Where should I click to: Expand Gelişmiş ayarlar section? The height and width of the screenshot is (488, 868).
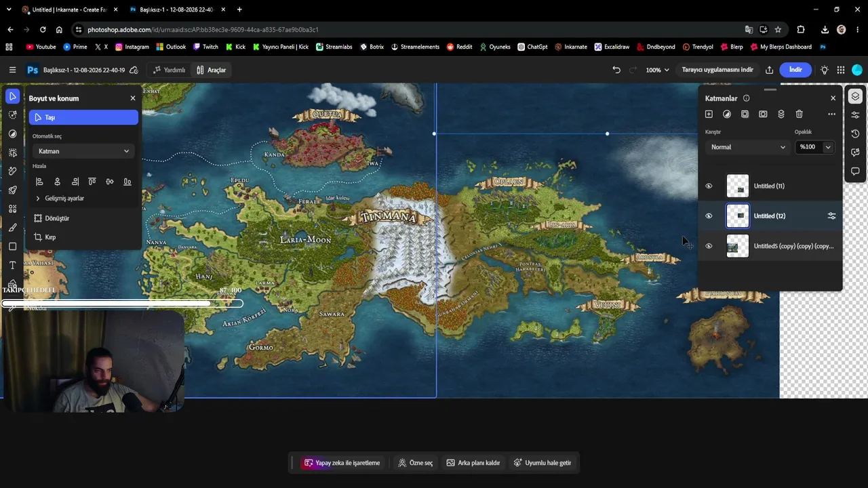(60, 198)
